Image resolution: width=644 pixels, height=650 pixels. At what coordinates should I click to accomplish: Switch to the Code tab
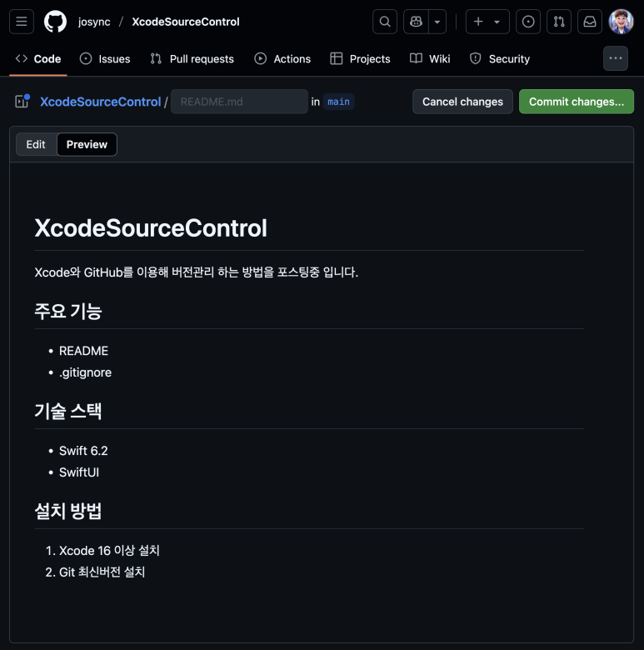click(38, 59)
